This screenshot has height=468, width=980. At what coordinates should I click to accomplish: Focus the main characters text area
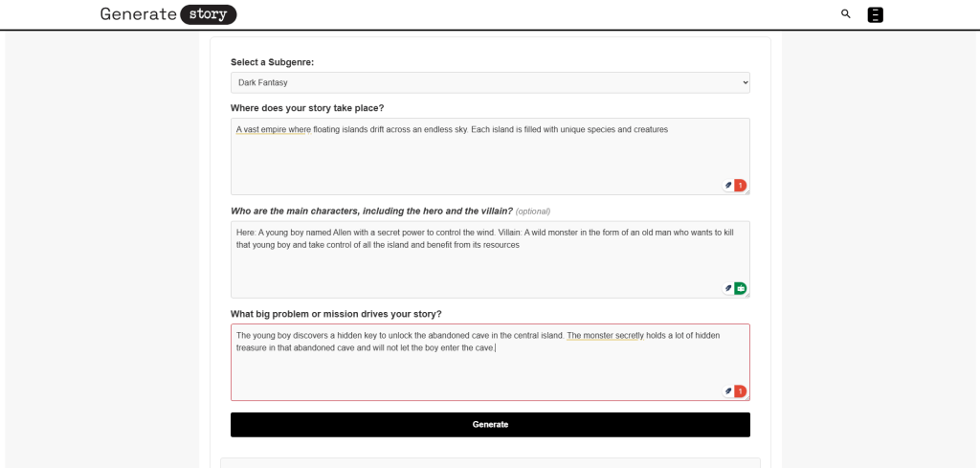point(479,268)
